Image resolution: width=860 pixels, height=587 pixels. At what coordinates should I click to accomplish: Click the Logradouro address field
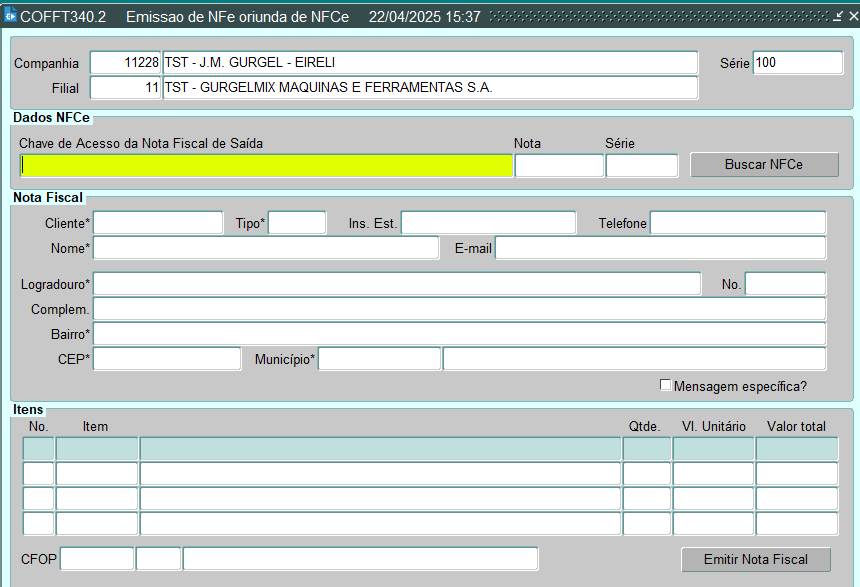pos(396,284)
